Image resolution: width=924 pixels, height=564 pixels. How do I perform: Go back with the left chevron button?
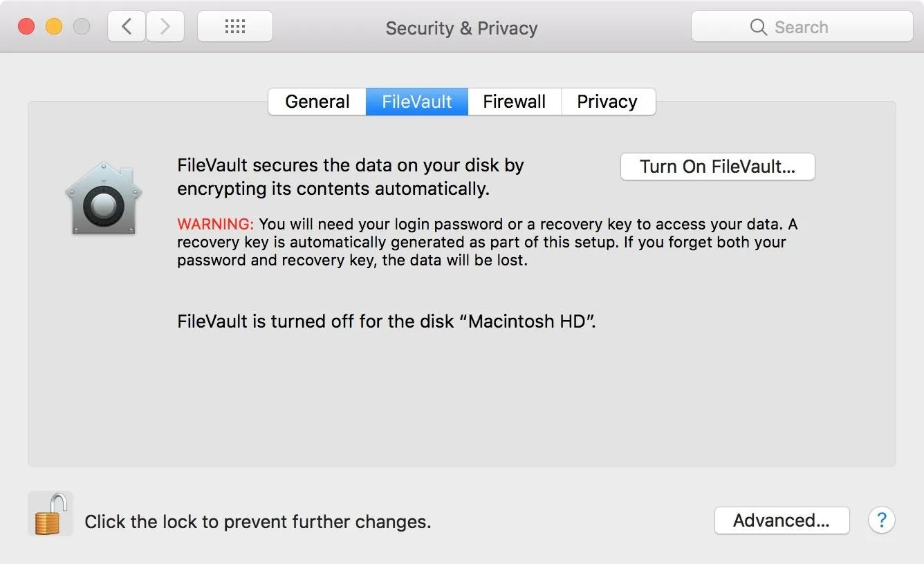tap(126, 27)
